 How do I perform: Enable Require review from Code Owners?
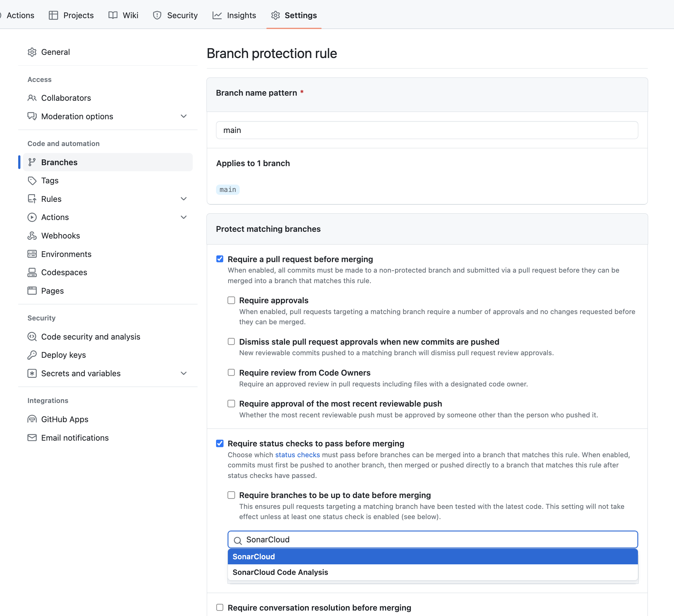[231, 372]
